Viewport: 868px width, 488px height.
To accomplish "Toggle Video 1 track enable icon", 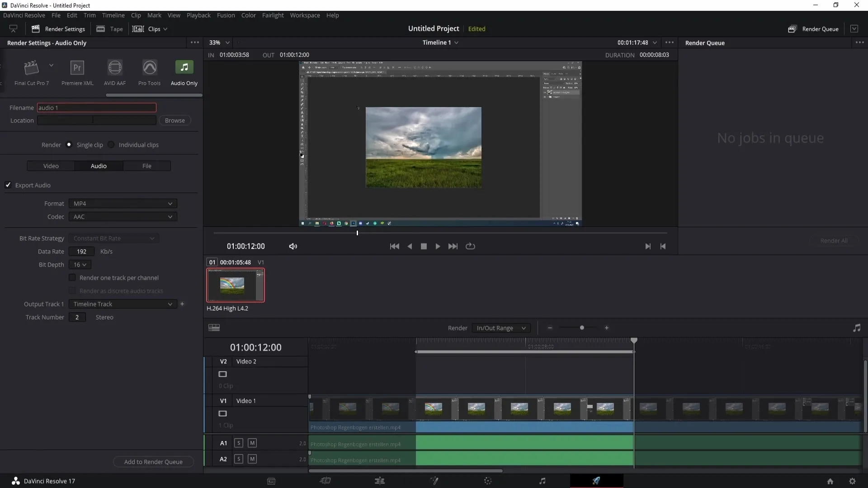I will (222, 413).
